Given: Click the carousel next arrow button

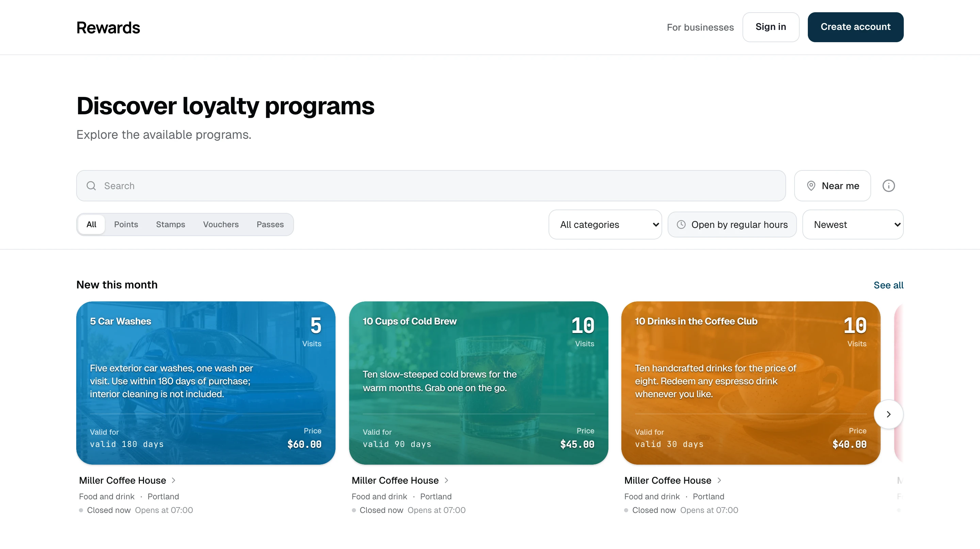Looking at the screenshot, I should point(888,414).
